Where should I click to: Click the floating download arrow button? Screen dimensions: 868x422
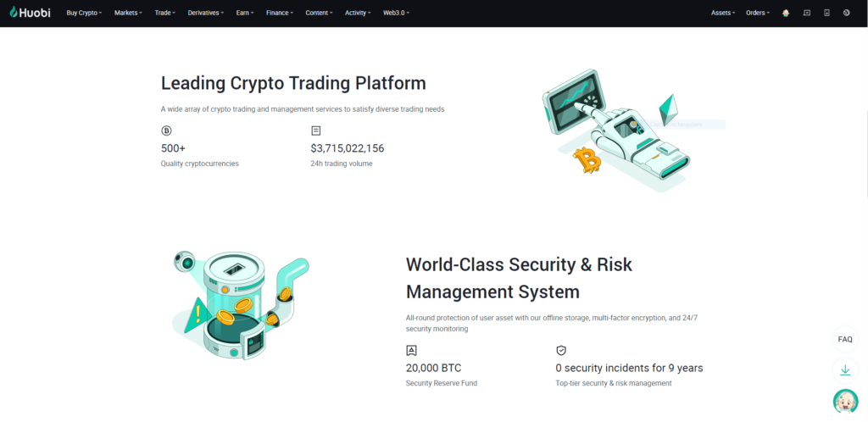845,370
